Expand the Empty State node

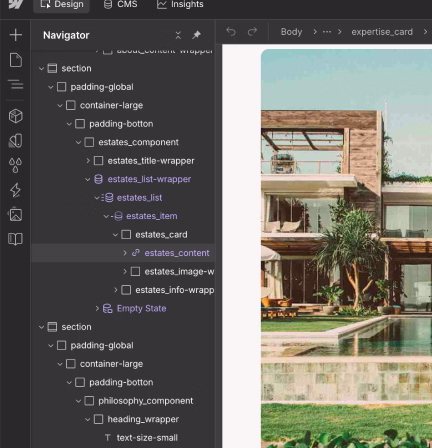97,308
